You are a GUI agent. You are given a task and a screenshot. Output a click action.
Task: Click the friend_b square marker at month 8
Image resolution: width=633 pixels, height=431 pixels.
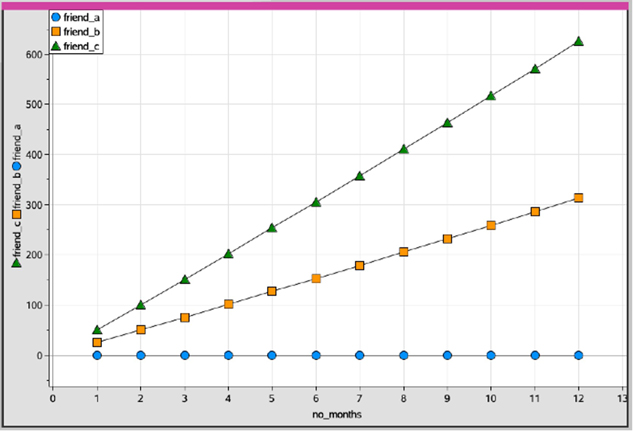pyautogui.click(x=403, y=252)
